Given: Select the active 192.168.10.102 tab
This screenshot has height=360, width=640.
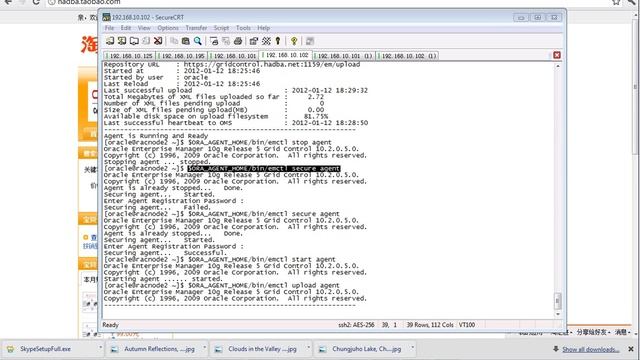Looking at the screenshot, I should pos(286,55).
